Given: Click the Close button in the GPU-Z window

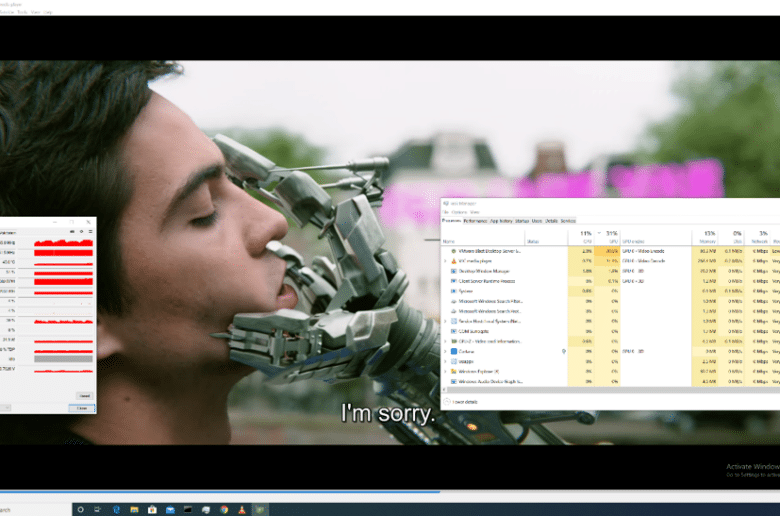Looking at the screenshot, I should coord(82,408).
